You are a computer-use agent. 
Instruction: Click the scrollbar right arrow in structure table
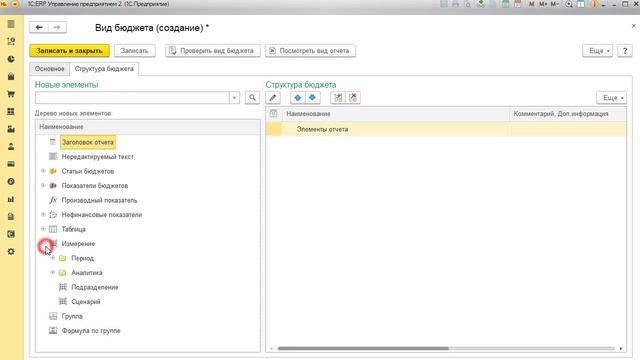click(621, 349)
